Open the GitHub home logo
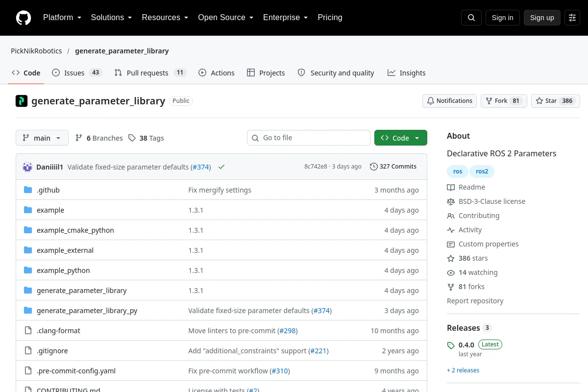This screenshot has width=588, height=392. point(24,18)
